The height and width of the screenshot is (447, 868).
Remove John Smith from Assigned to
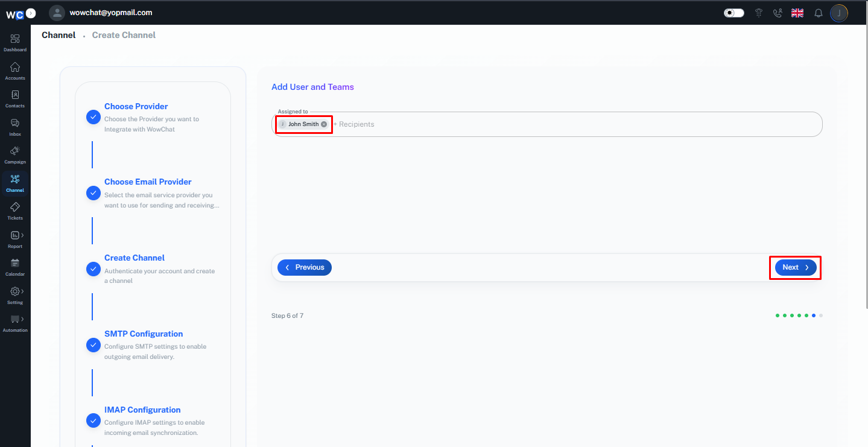(x=324, y=124)
